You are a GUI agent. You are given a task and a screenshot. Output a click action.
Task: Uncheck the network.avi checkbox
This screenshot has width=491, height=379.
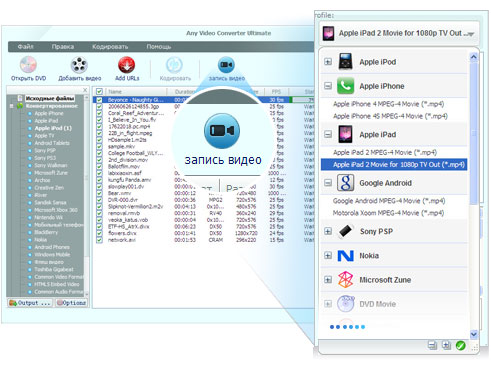click(99, 240)
